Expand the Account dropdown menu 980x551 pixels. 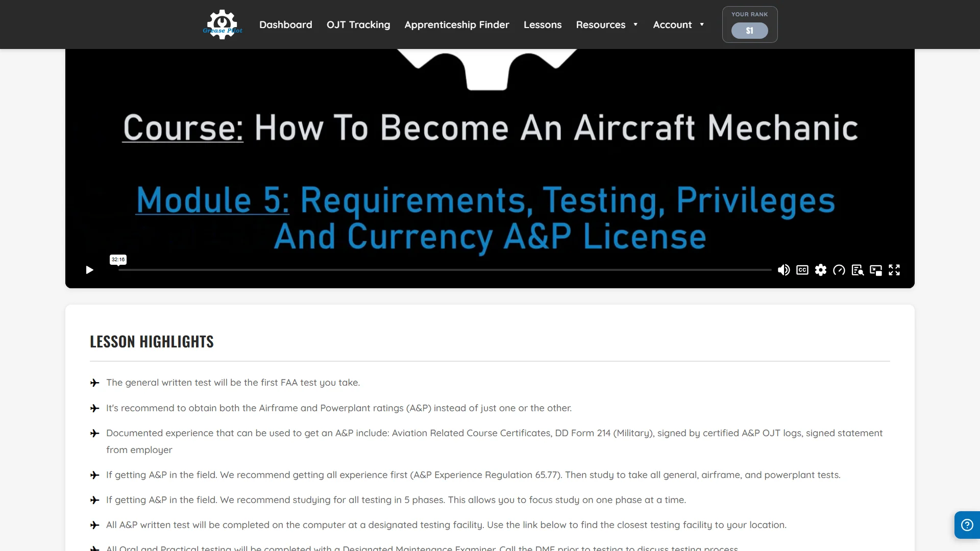[x=678, y=24]
